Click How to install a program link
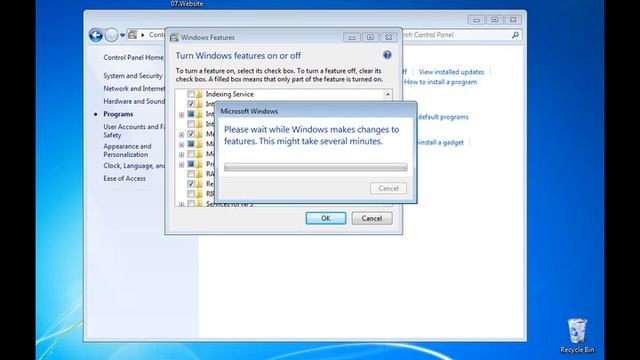The width and height of the screenshot is (640, 360). point(440,82)
